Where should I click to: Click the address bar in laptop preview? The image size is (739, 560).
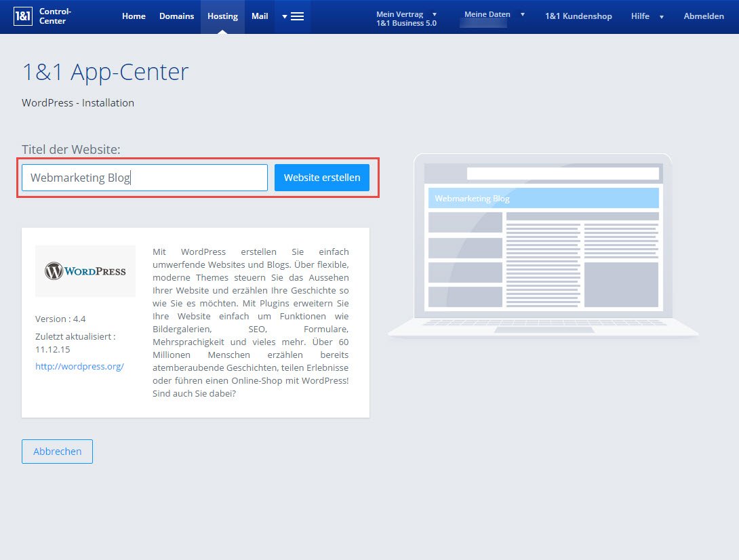click(563, 174)
